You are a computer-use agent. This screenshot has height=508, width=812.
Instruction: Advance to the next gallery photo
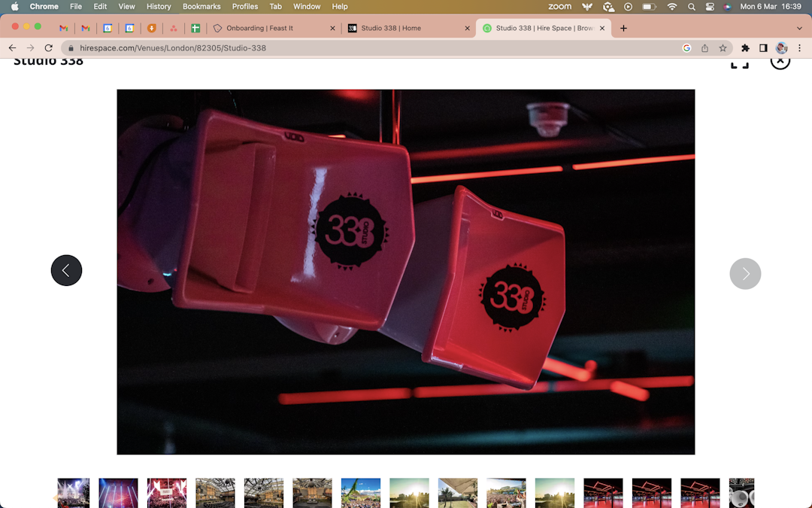[745, 273]
